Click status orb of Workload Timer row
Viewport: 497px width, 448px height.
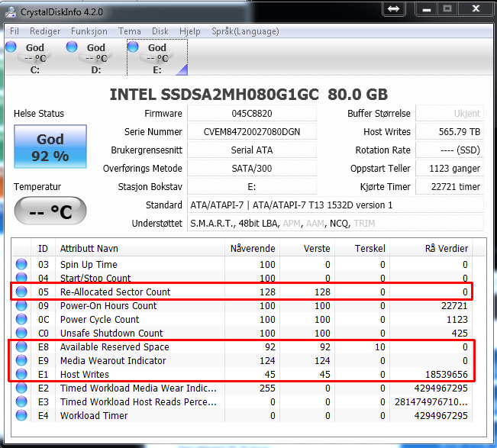click(x=21, y=415)
